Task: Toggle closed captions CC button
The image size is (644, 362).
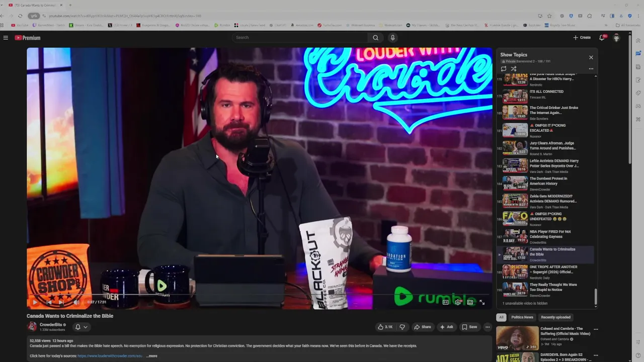Action: 446,302
